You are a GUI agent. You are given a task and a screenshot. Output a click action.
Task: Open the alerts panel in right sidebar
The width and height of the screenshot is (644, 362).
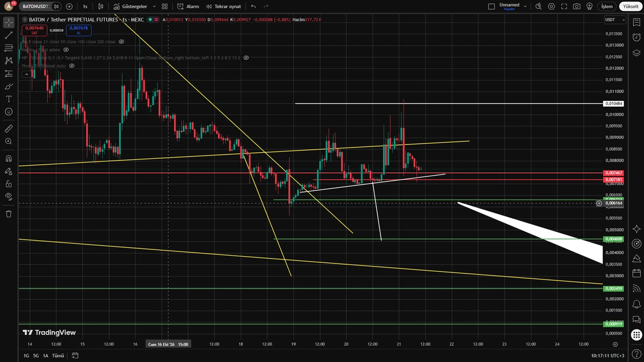[636, 38]
